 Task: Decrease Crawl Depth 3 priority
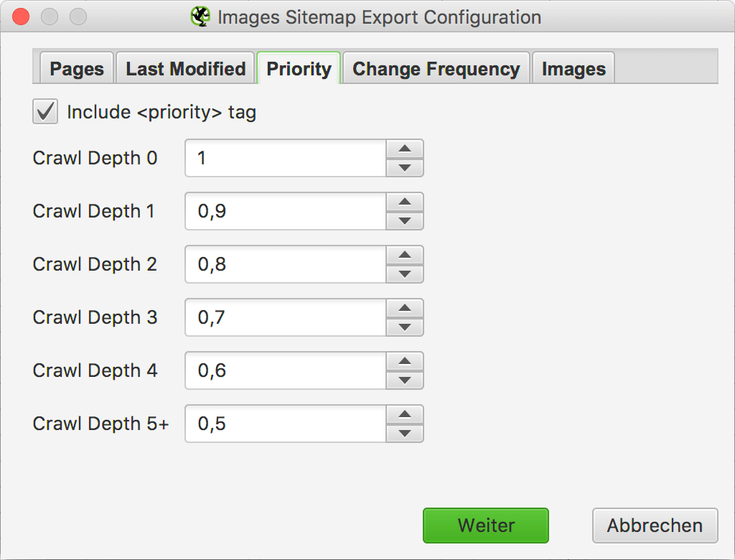(405, 327)
